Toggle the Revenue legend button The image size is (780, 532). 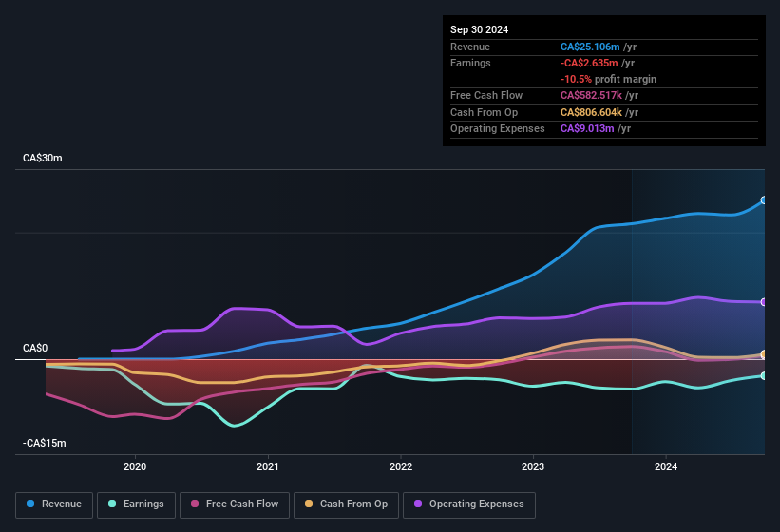[54, 504]
